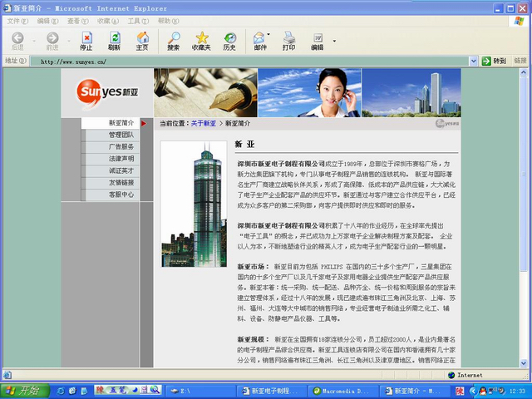Click the Stop (停止) toolbar icon
Image resolution: width=532 pixels, height=399 pixels.
tap(86, 39)
